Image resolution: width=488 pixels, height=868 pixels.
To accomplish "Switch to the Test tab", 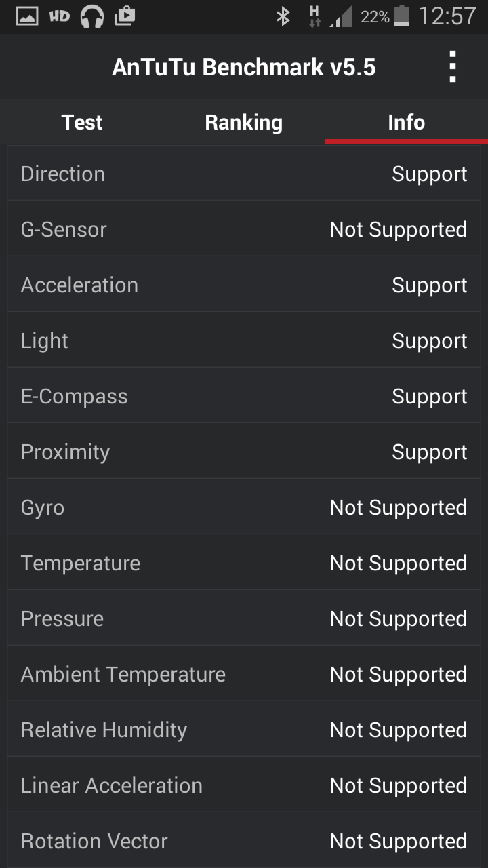I will pyautogui.click(x=81, y=122).
